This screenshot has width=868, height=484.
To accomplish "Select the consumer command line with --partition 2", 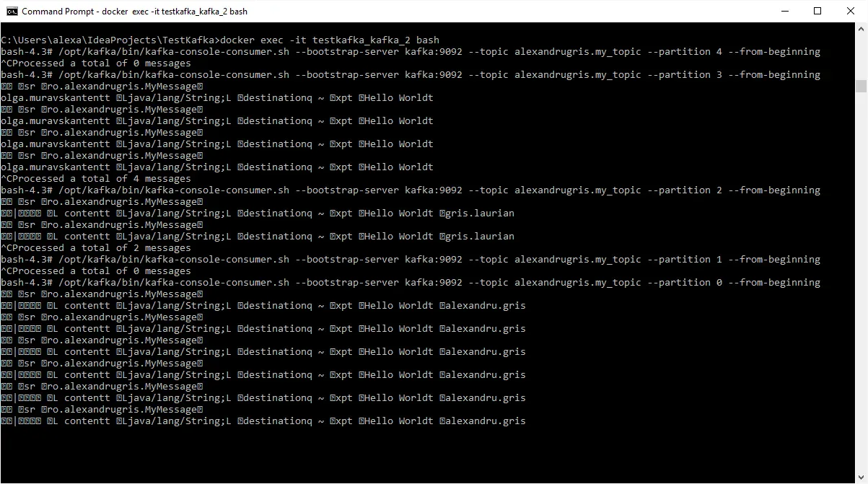I will click(x=411, y=190).
